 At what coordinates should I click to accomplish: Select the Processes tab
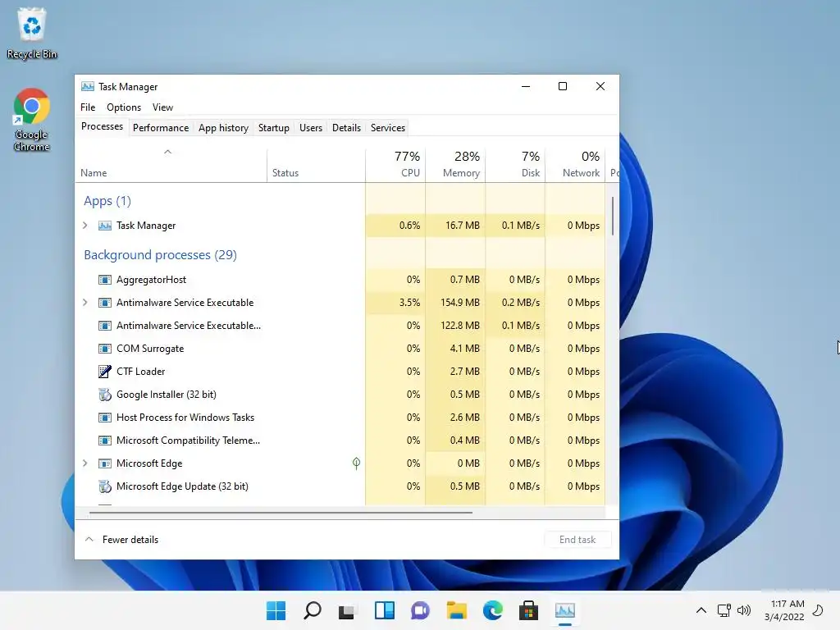point(102,126)
